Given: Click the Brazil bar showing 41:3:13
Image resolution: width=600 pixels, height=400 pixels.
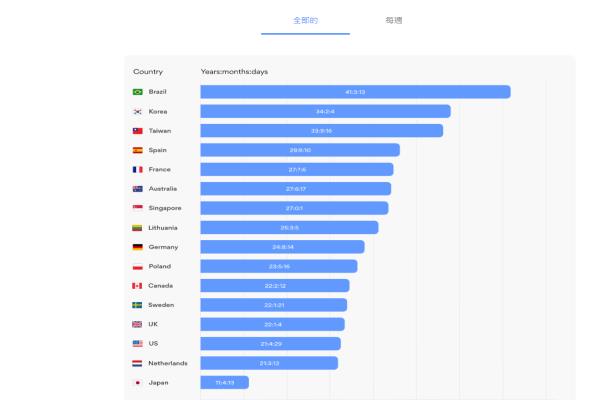Looking at the screenshot, I should pyautogui.click(x=355, y=92).
